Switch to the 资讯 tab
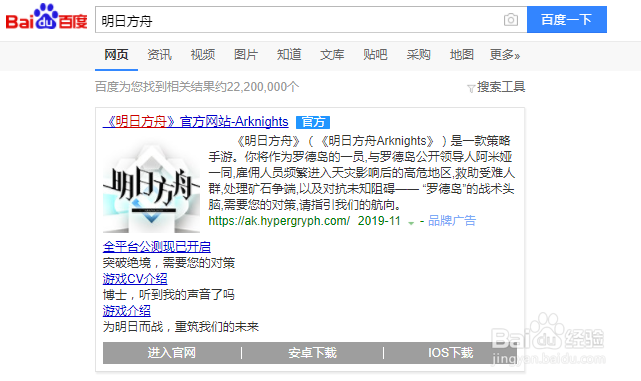Screen dimensions: 641x381 click(159, 55)
